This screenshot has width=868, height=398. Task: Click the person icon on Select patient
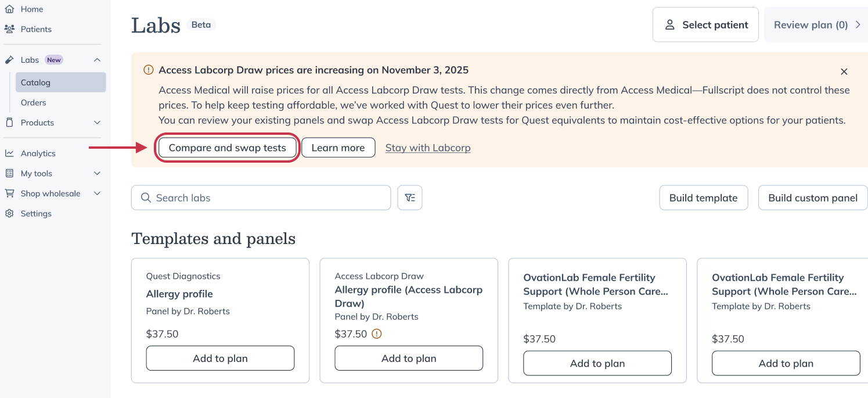[671, 24]
